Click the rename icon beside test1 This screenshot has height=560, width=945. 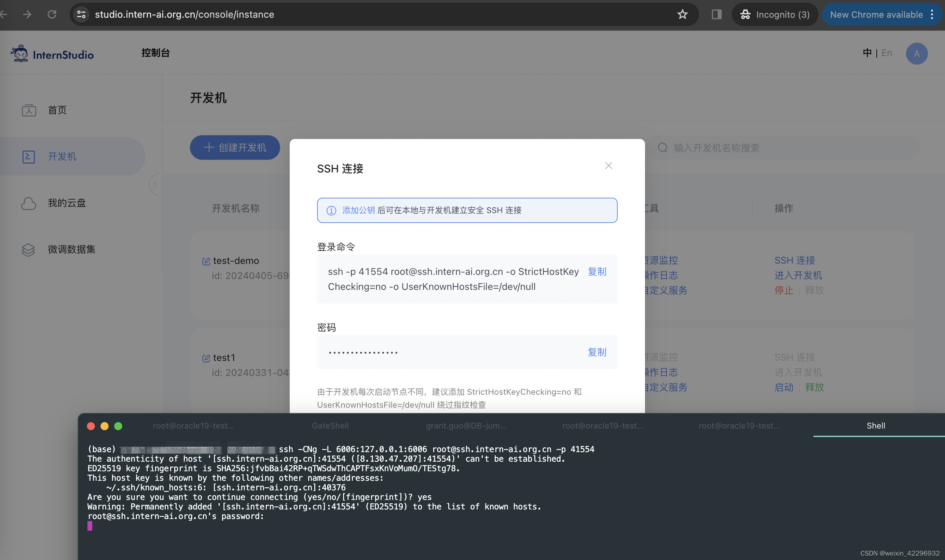[206, 358]
